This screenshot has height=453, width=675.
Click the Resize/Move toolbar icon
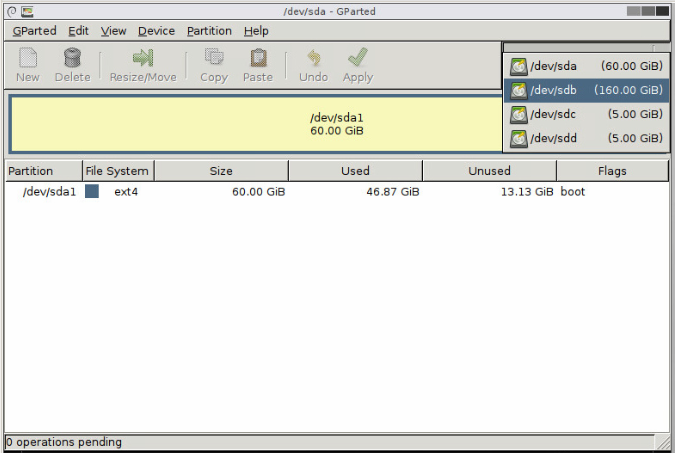pos(142,59)
